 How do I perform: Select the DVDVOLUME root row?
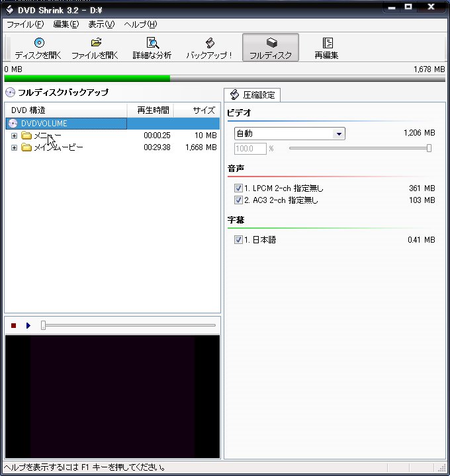[112, 124]
